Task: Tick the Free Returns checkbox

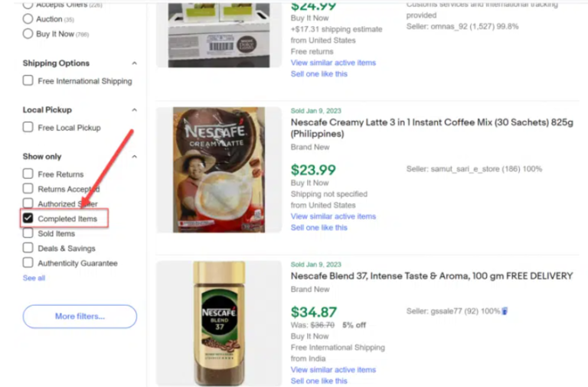Action: pyautogui.click(x=28, y=174)
